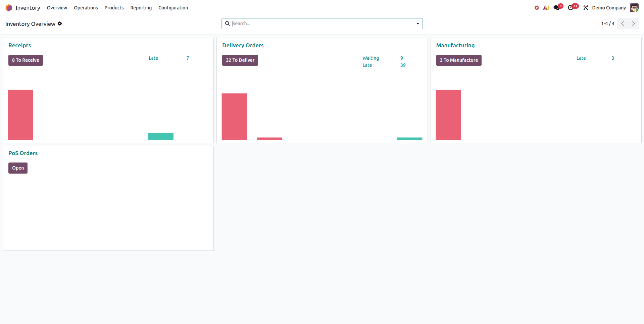Click the small red bar in Delivery Orders graph
Screen dimensions: 644x324
tap(269, 139)
